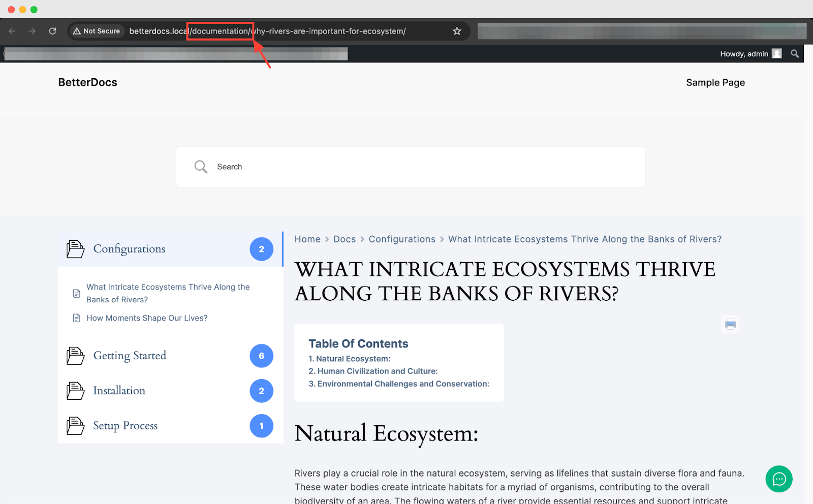Open the Docs breadcrumb link
Viewport: 813px width, 504px height.
click(344, 239)
